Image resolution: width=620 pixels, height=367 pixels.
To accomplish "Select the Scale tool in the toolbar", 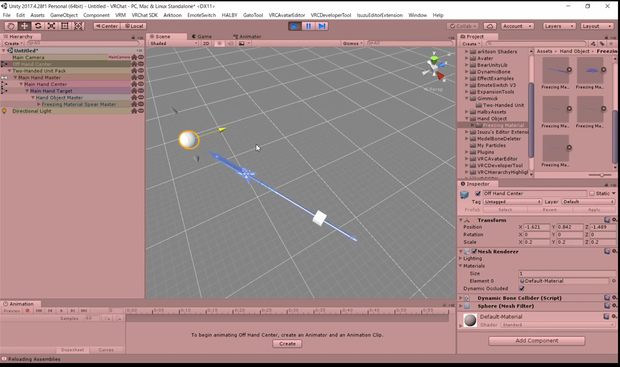I will (51, 26).
